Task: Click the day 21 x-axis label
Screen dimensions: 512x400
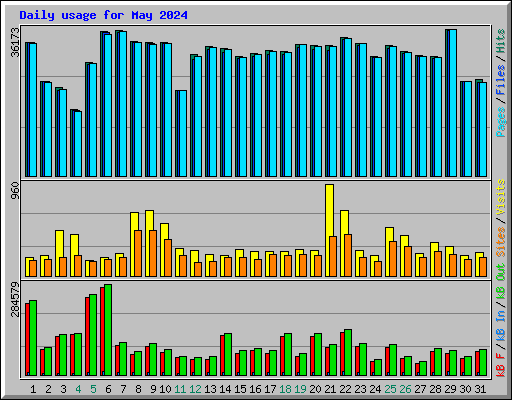Action: point(330,389)
